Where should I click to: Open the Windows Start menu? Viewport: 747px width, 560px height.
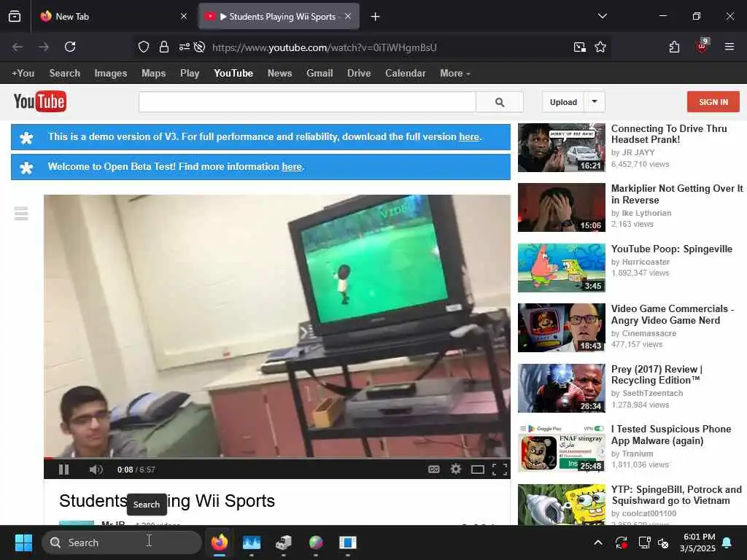tap(23, 542)
